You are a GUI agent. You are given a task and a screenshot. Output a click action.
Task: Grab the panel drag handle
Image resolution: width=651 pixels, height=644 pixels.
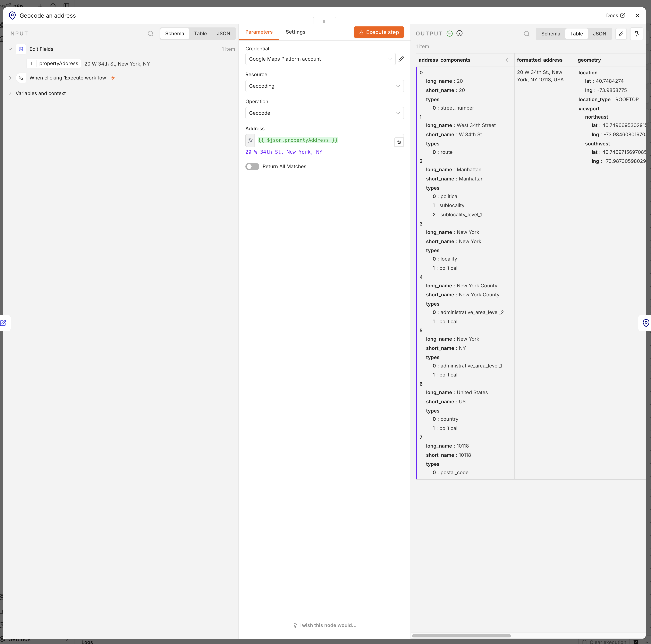324,21
